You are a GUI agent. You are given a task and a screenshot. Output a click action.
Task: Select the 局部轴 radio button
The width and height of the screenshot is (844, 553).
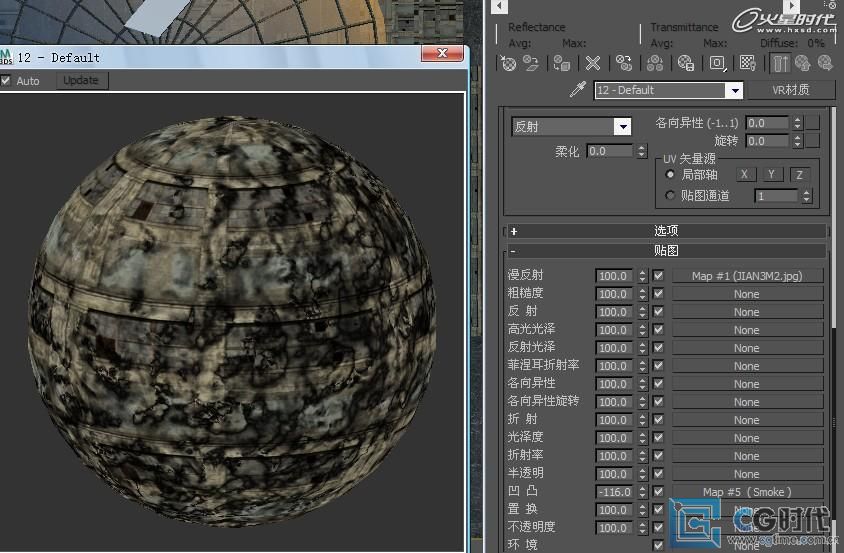[x=670, y=174]
